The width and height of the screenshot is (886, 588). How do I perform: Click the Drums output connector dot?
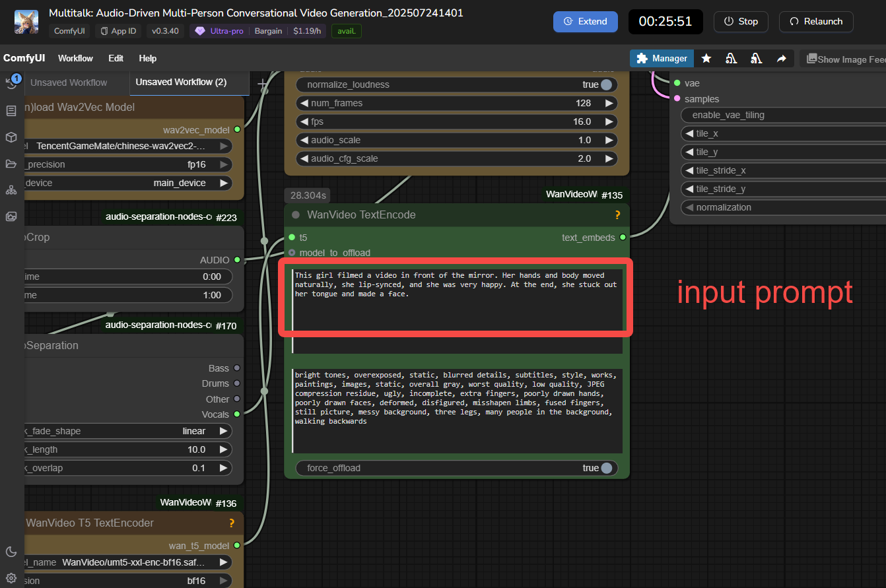(x=237, y=383)
